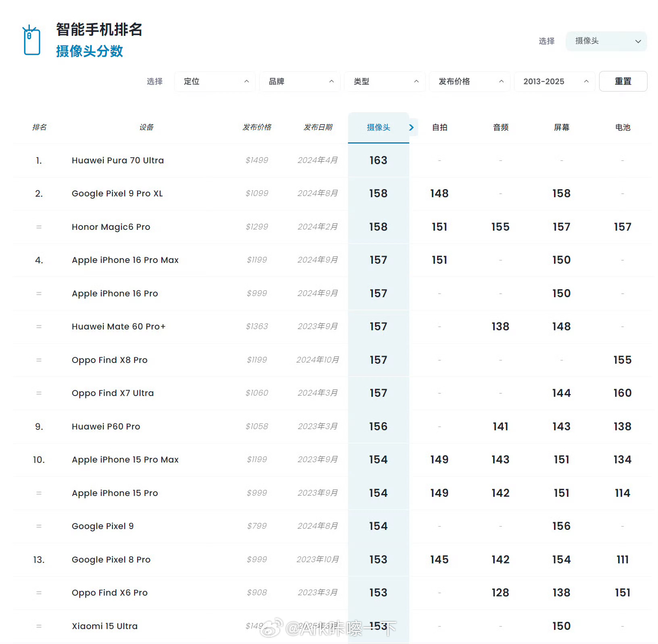This screenshot has height=644, width=658.
Task: Click the smartphone ranking icon
Action: click(x=31, y=40)
